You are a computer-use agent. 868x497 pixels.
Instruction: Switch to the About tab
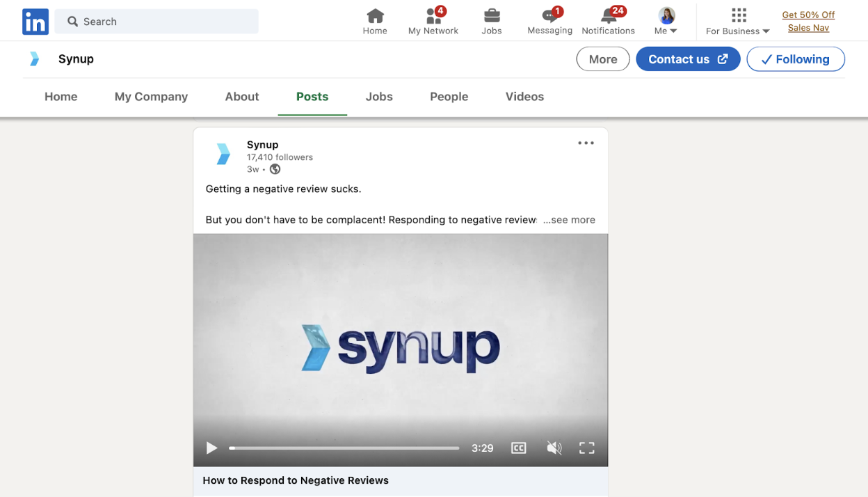[242, 97]
